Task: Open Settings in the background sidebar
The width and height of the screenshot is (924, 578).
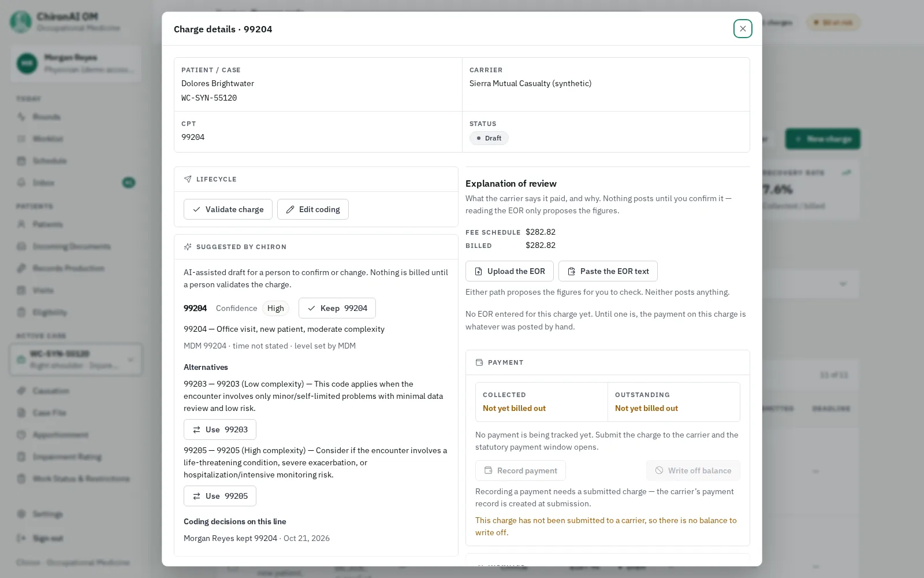Action: coord(75,514)
